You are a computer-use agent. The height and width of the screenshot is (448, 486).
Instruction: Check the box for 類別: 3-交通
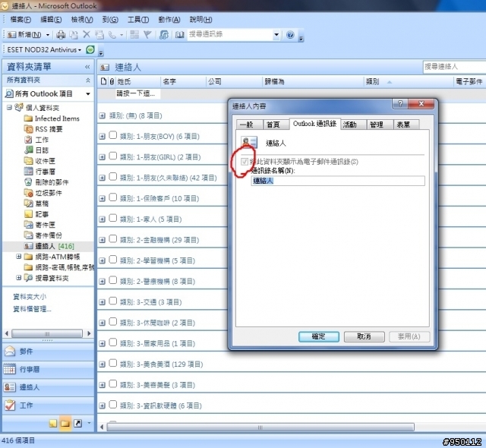coord(113,301)
